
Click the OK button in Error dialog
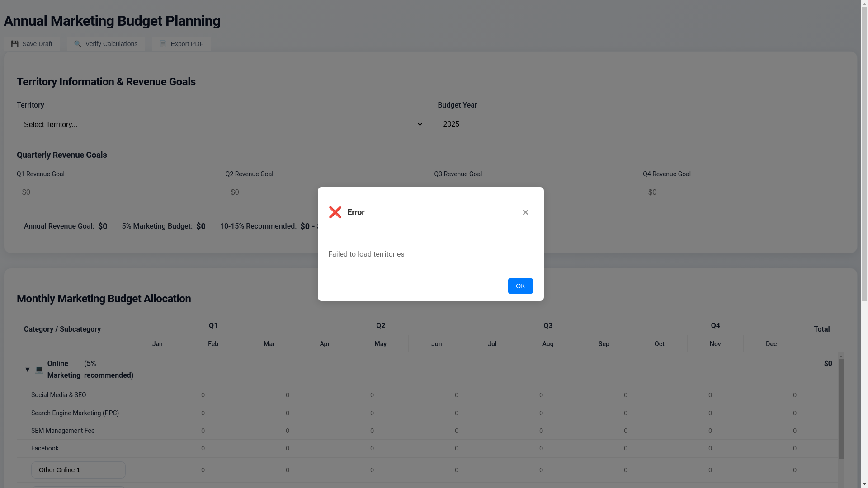coord(520,286)
